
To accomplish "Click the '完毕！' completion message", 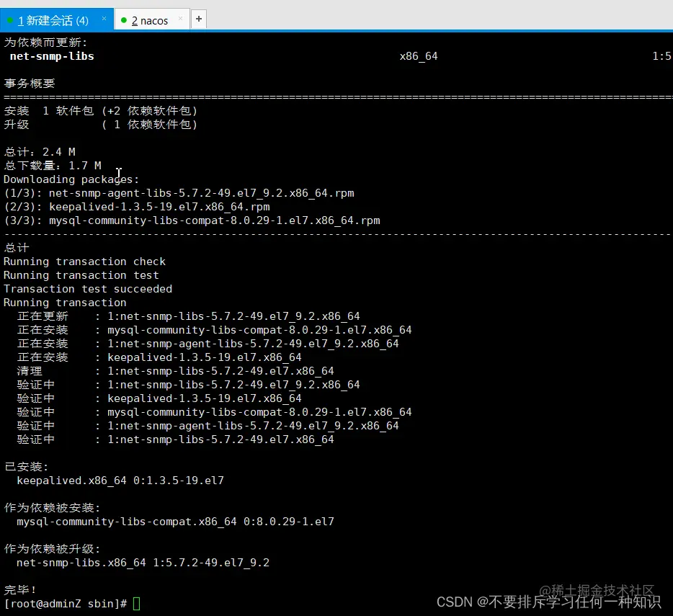I will pos(20,590).
